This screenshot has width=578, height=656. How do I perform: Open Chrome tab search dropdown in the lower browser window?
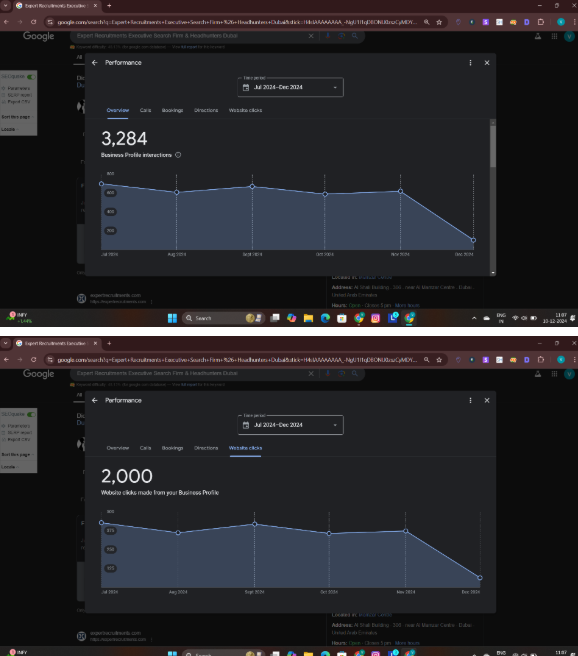[5, 343]
